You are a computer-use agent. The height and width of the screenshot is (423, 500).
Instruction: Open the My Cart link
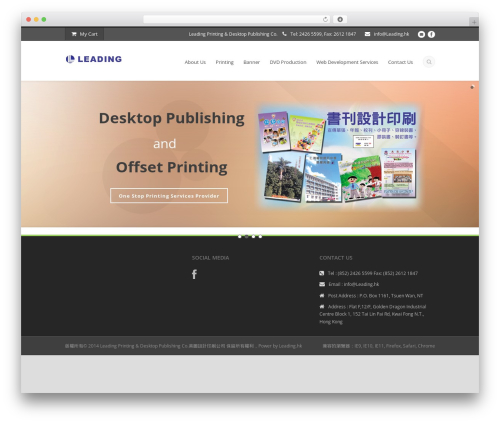tap(84, 34)
